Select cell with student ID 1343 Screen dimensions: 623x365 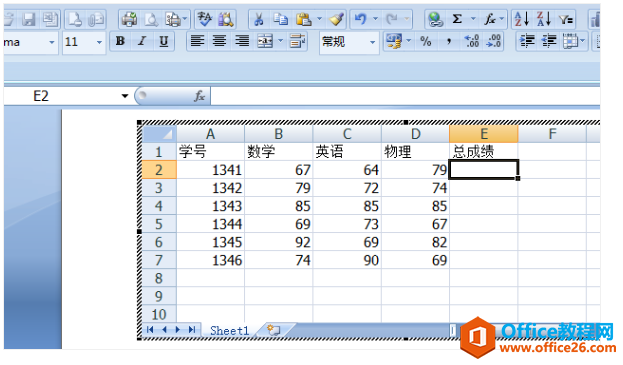[211, 206]
